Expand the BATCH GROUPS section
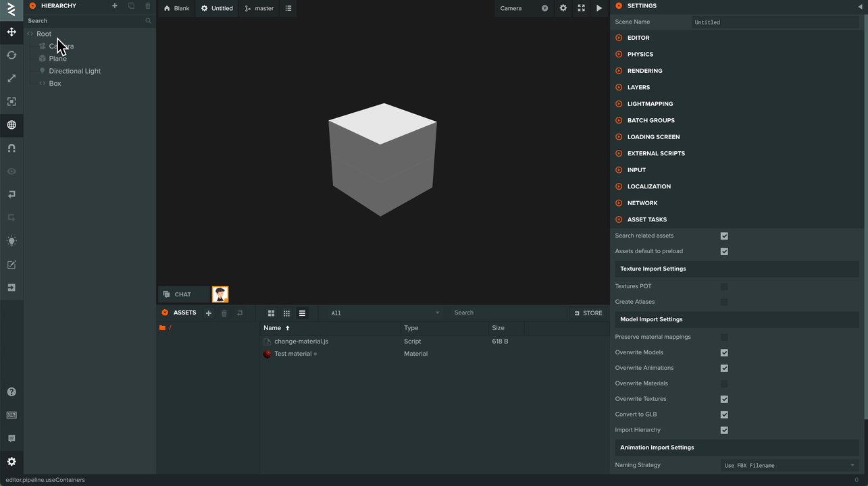Image resolution: width=868 pixels, height=486 pixels. pyautogui.click(x=737, y=120)
